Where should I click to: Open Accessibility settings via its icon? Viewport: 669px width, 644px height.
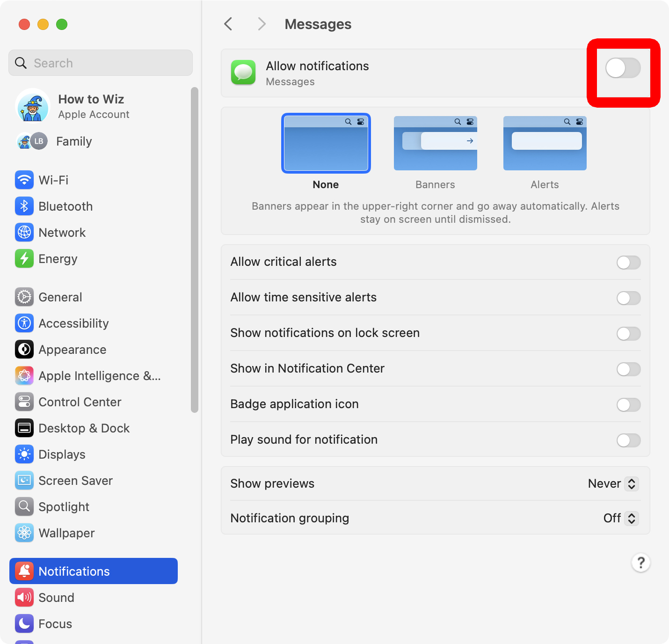24,323
